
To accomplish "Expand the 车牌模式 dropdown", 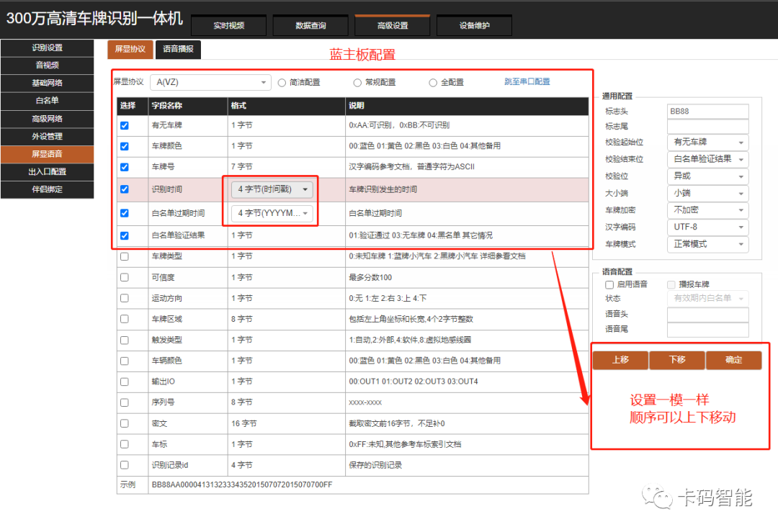I will tap(707, 245).
